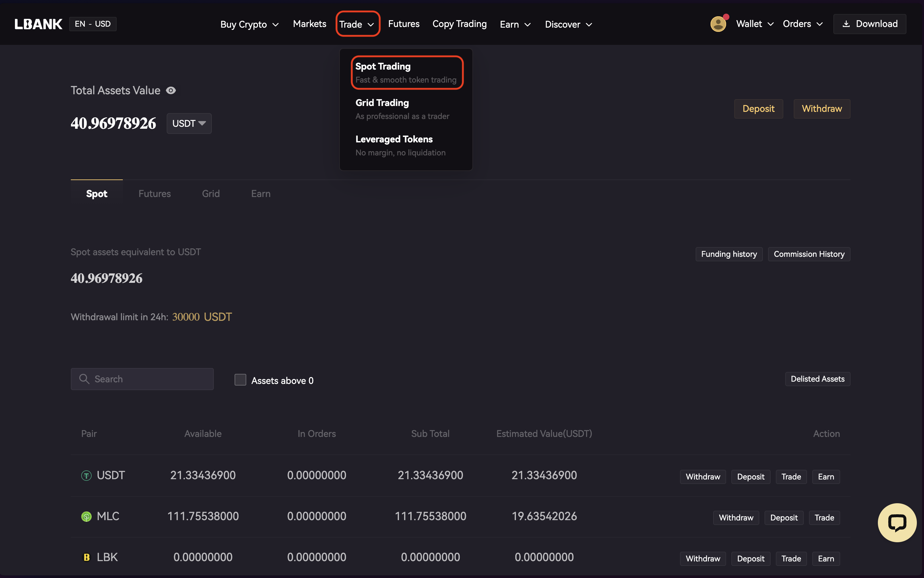This screenshot has height=578, width=924.
Task: Open Futures in top navigation
Action: click(404, 24)
